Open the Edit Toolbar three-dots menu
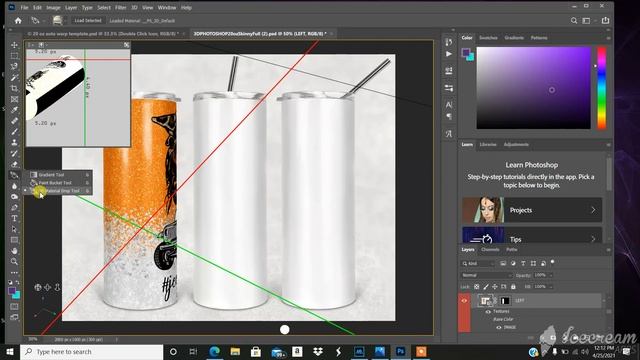Viewport: 640px width, 360px height. tap(14, 272)
